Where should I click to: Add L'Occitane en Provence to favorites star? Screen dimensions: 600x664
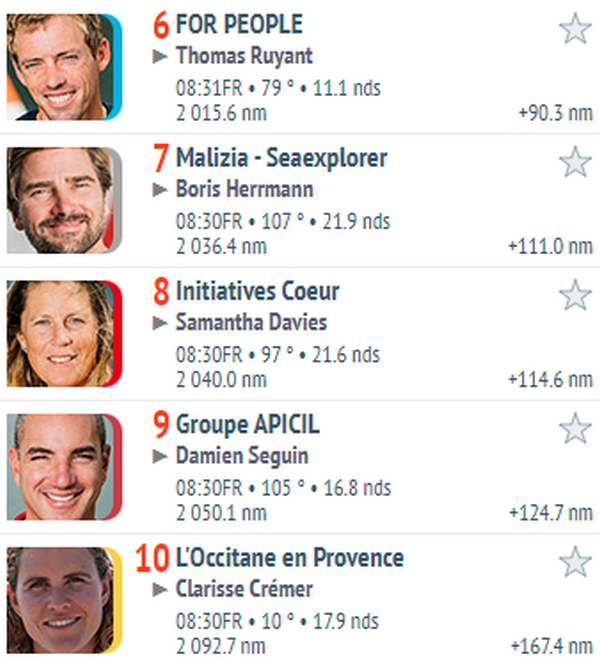click(x=575, y=562)
